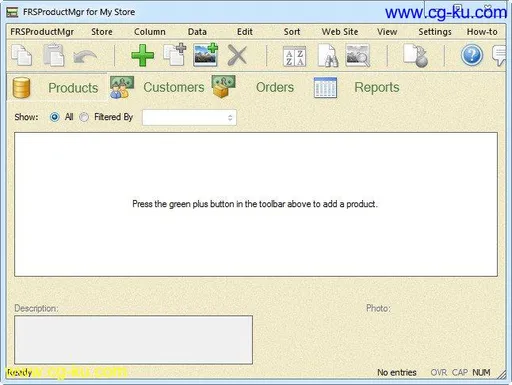Open the Sort menu
The width and height of the screenshot is (512, 385).
pos(292,32)
